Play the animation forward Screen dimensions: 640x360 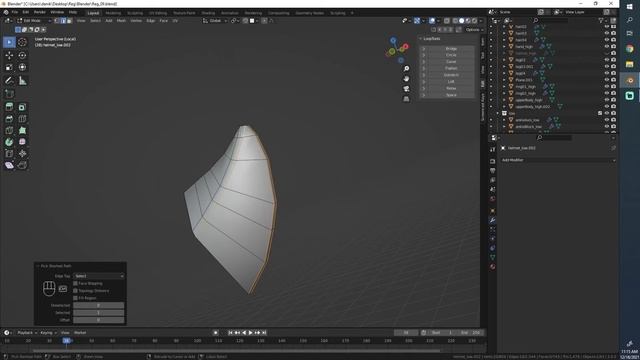click(x=251, y=333)
